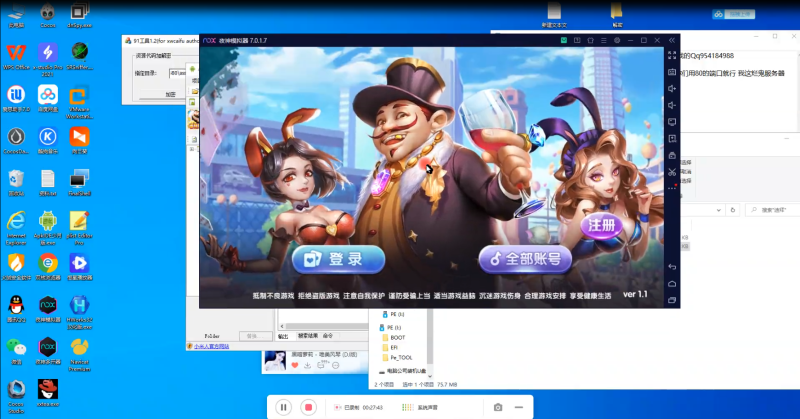Expand the address dropdown in right explorer window
Image resolution: width=800 pixels, height=419 pixels.
point(718,210)
